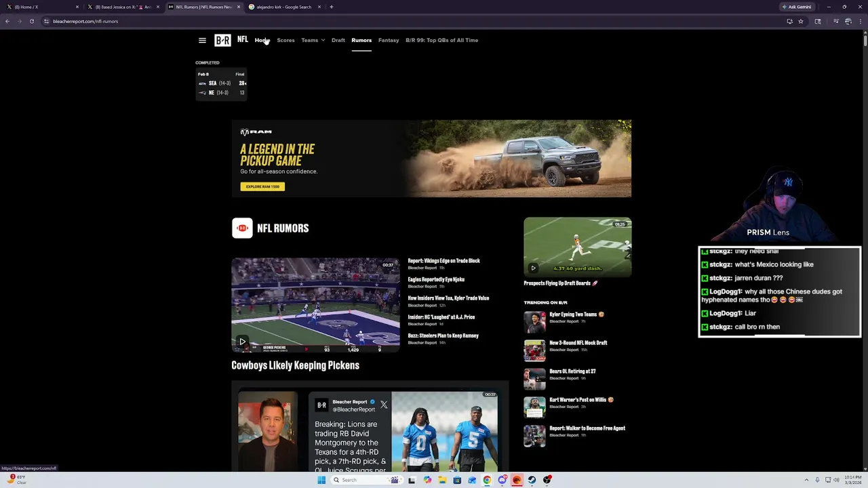Close the alejandro kirk Google Search tab
The width and height of the screenshot is (868, 488).
point(319,7)
